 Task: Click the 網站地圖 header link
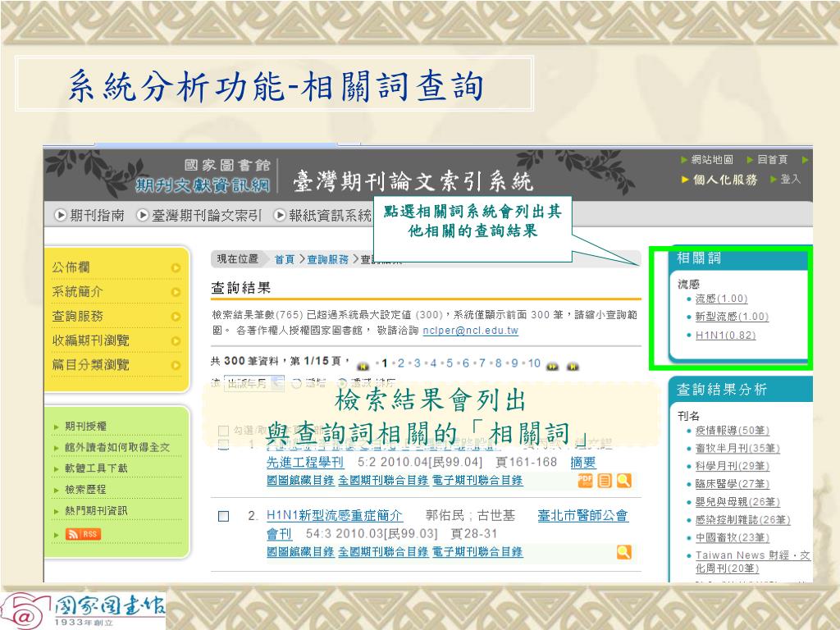pyautogui.click(x=712, y=160)
